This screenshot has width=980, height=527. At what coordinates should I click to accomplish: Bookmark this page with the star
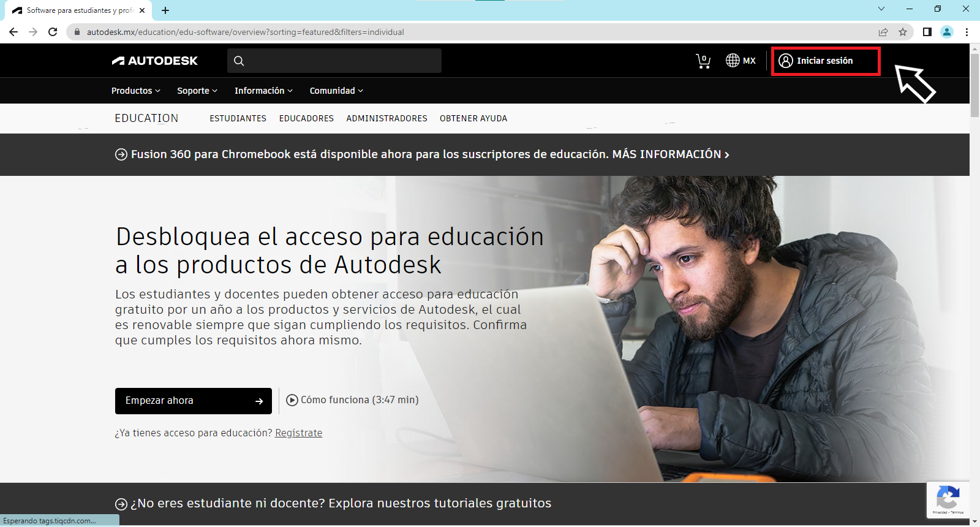click(x=903, y=32)
